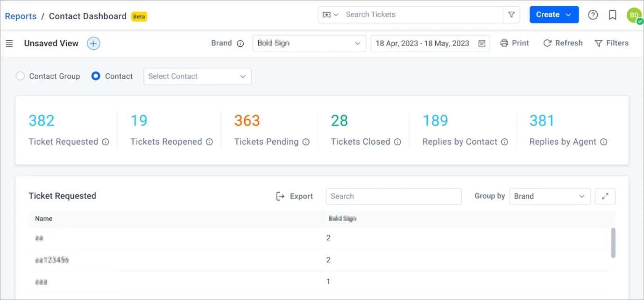This screenshot has width=644, height=300.
Task: Navigate back via the Reports breadcrumb link
Action: point(21,16)
